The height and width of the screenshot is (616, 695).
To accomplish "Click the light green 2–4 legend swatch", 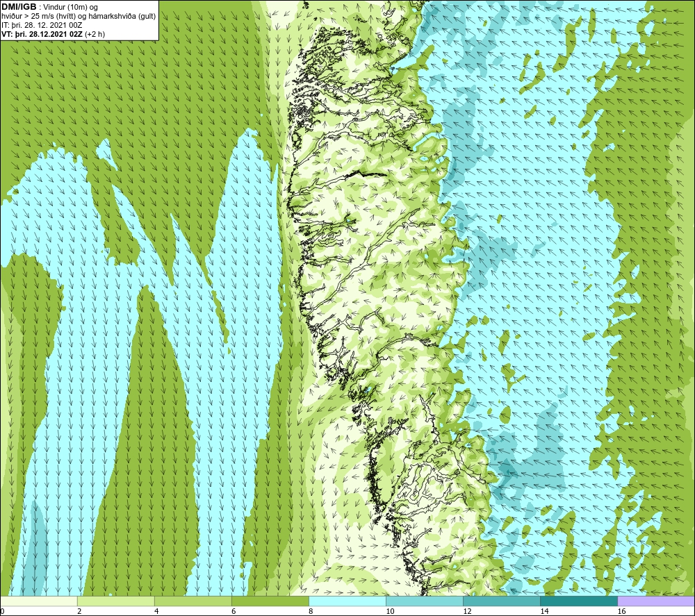I will (x=115, y=601).
